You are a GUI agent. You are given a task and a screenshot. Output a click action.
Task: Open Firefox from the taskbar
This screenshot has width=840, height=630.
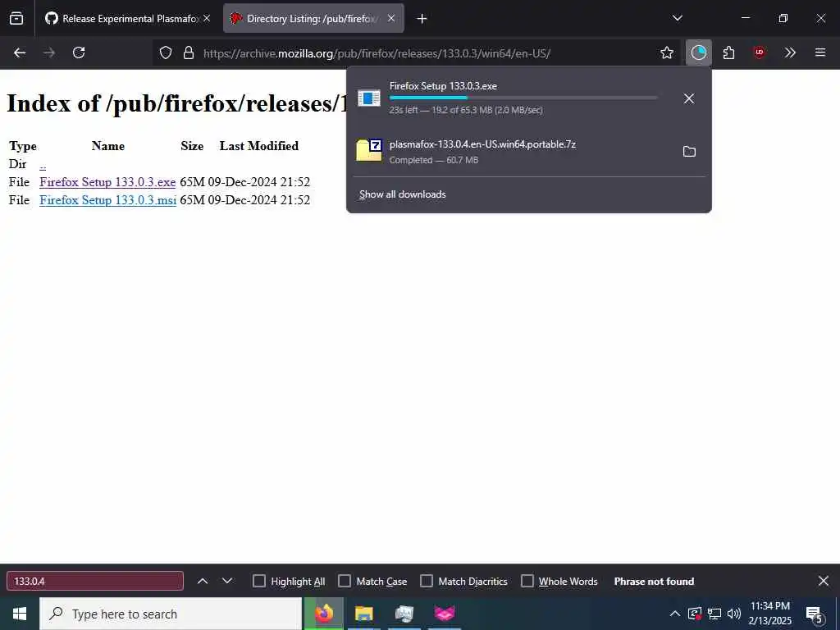point(323,614)
